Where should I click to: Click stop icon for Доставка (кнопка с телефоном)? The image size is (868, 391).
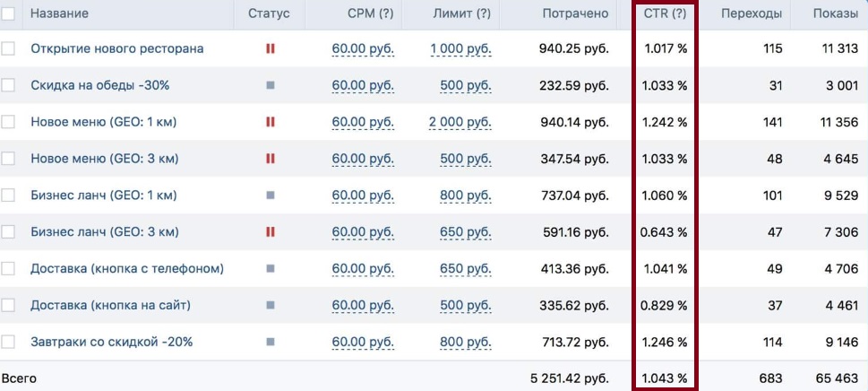(270, 269)
